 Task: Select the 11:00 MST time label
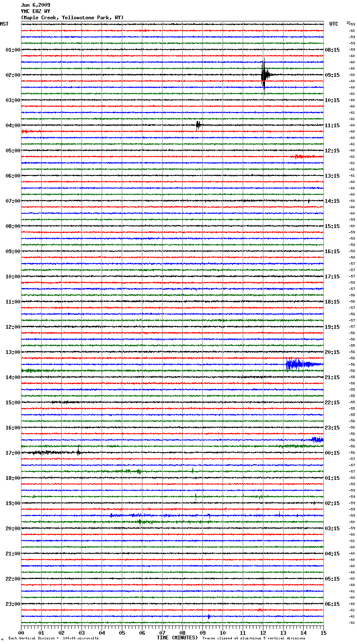[13, 302]
